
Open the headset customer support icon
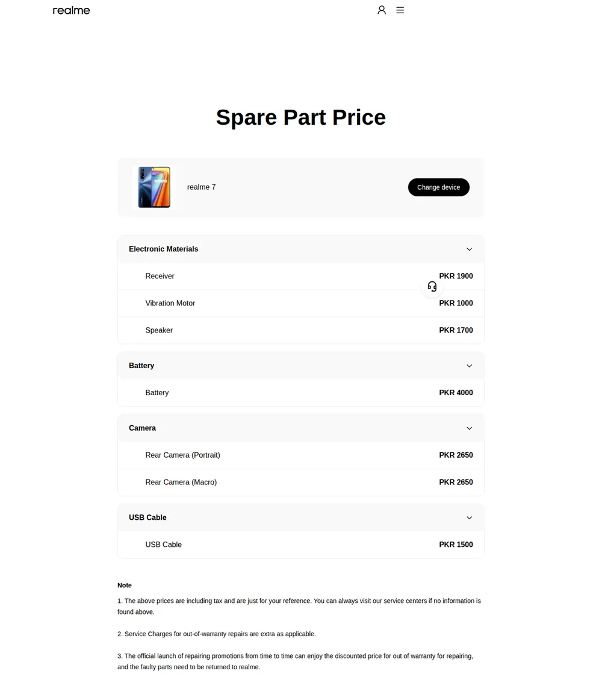[432, 286]
